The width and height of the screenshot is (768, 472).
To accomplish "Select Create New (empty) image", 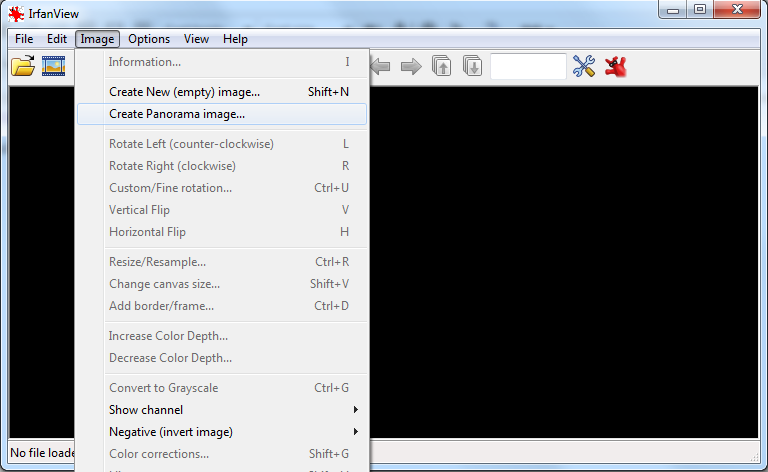I will point(184,92).
